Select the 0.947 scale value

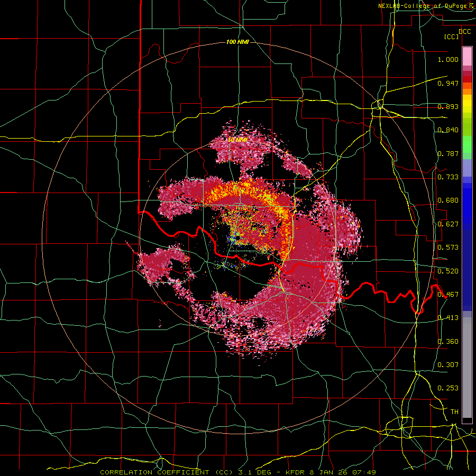pyautogui.click(x=448, y=83)
